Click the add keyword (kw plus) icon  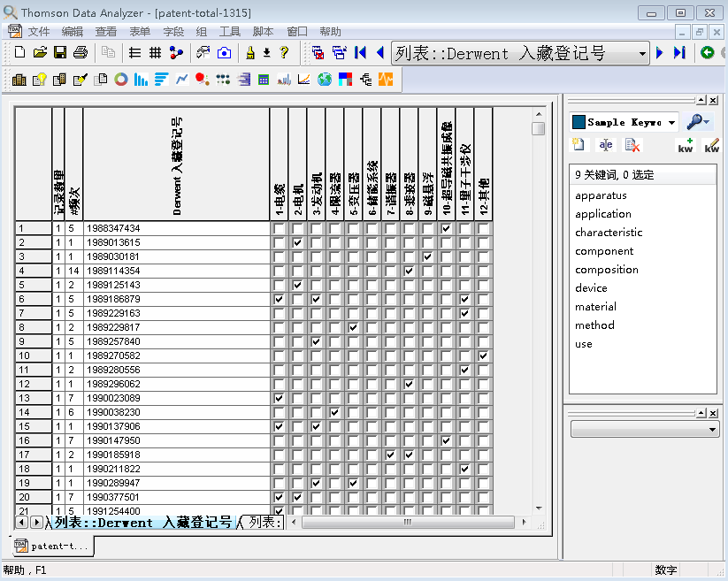[x=686, y=146]
